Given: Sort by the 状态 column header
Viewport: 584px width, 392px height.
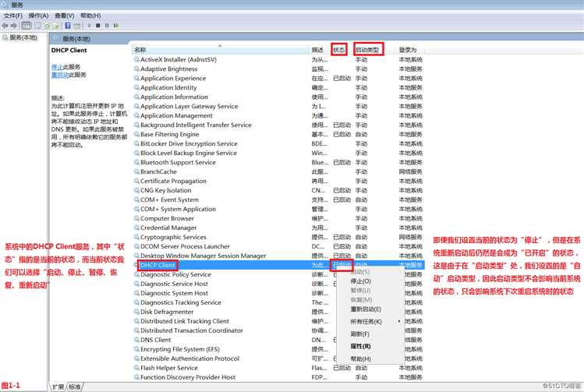Looking at the screenshot, I should [339, 50].
